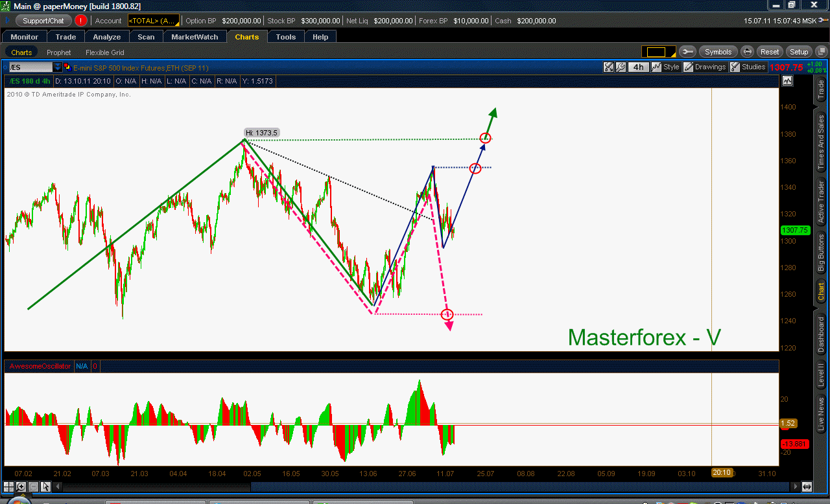Screen dimensions: 830x504
Task: Click the detach window icon right of Setup
Action: (820, 52)
